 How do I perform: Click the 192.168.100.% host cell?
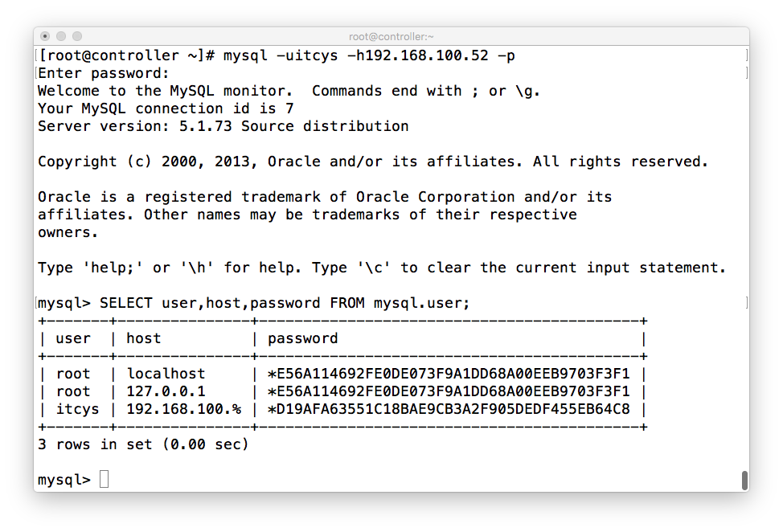[184, 409]
